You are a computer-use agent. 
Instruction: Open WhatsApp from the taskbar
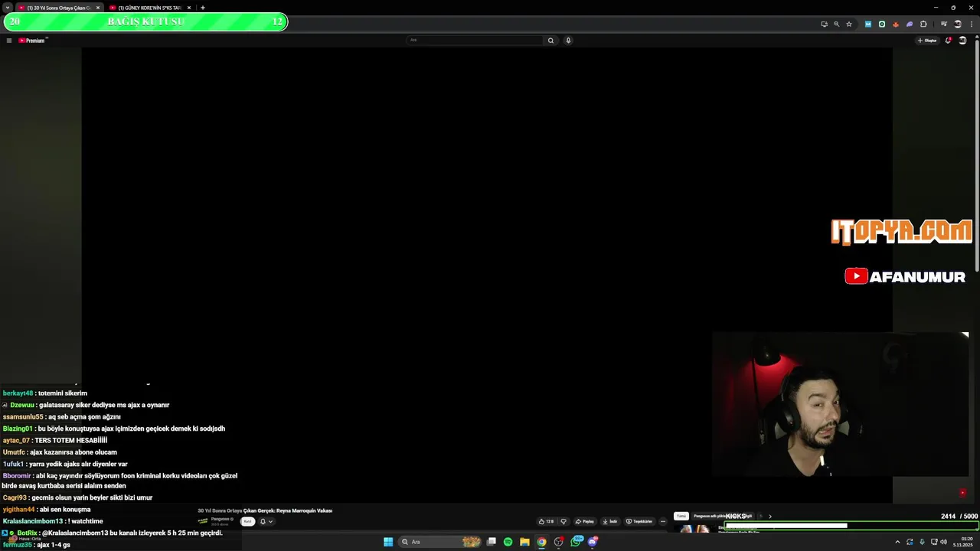click(x=576, y=542)
